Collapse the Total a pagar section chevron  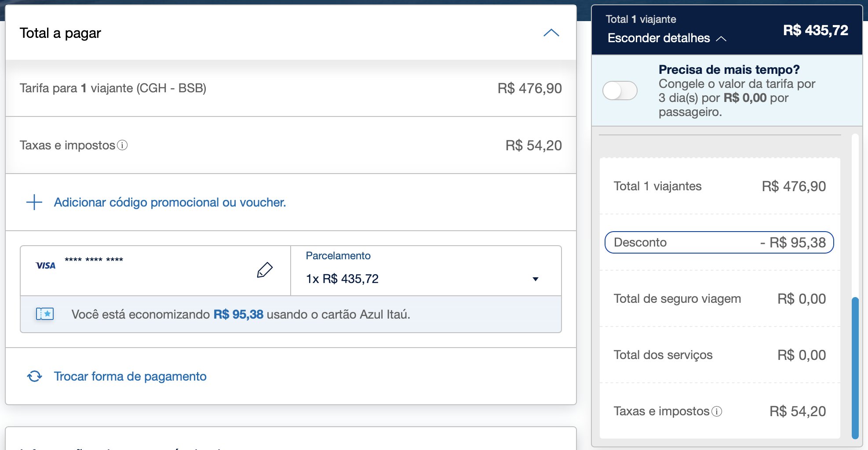[551, 33]
